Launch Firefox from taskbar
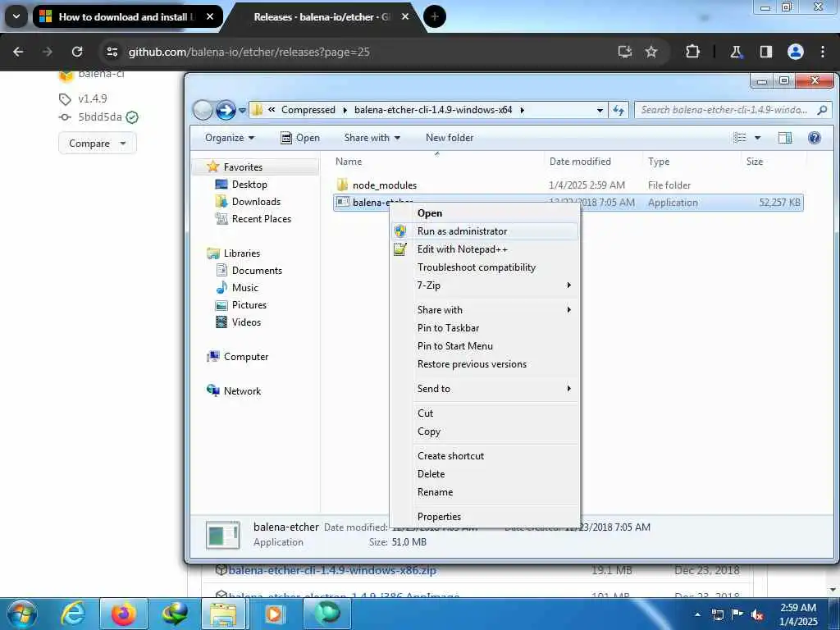This screenshot has width=840, height=630. point(123,614)
